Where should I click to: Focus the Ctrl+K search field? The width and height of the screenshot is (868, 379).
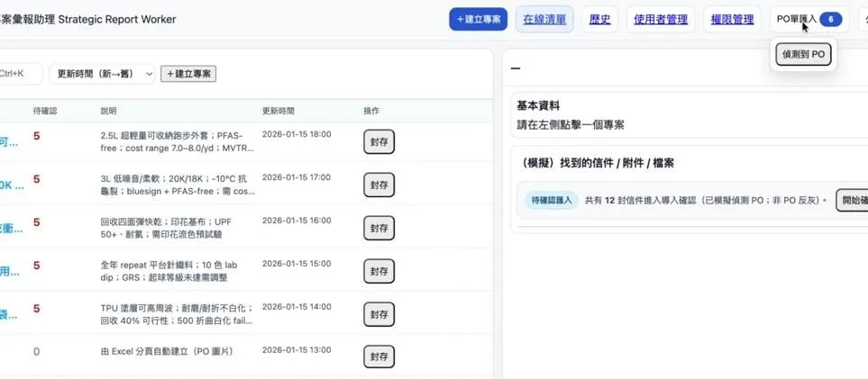pyautogui.click(x=20, y=74)
